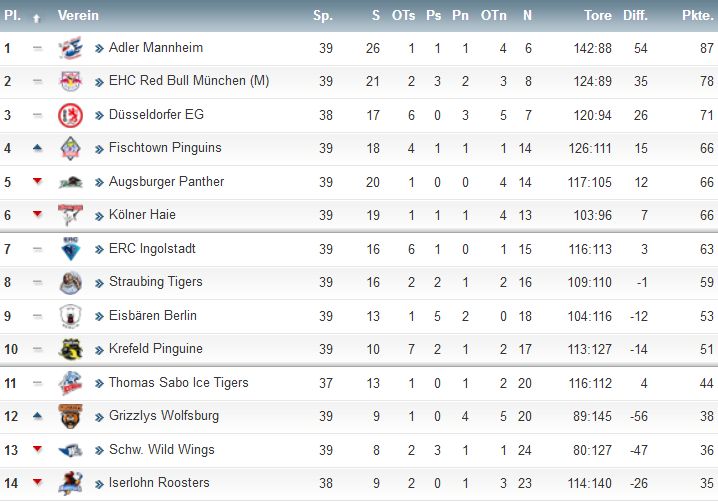The height and width of the screenshot is (504, 718).
Task: Open the Straubing Tigers logo
Action: pos(71,282)
